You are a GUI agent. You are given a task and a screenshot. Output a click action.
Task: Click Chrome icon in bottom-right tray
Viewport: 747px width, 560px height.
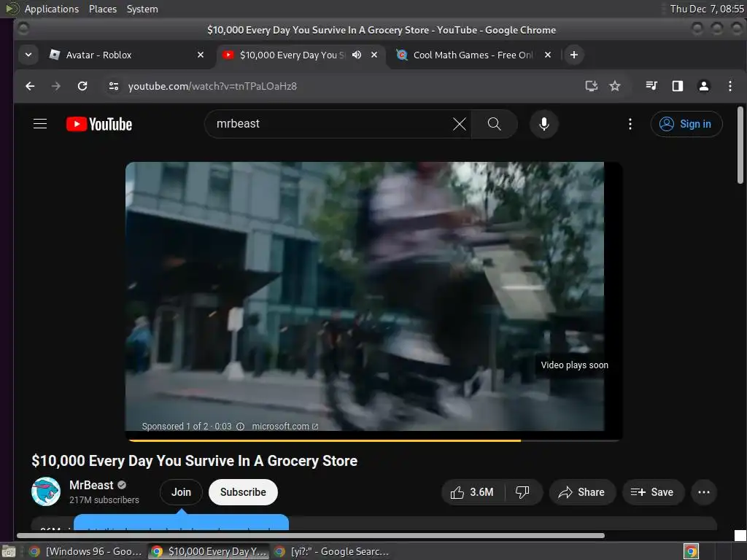pyautogui.click(x=691, y=551)
